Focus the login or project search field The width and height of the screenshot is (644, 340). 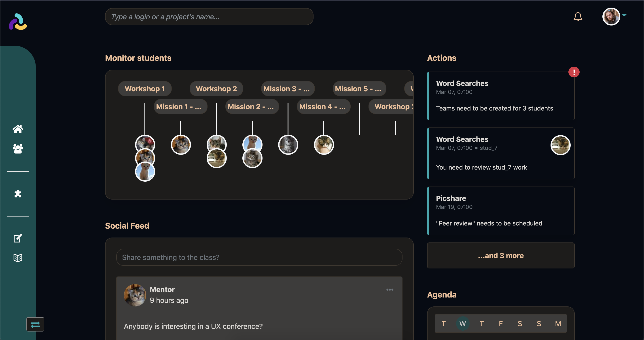point(209,17)
